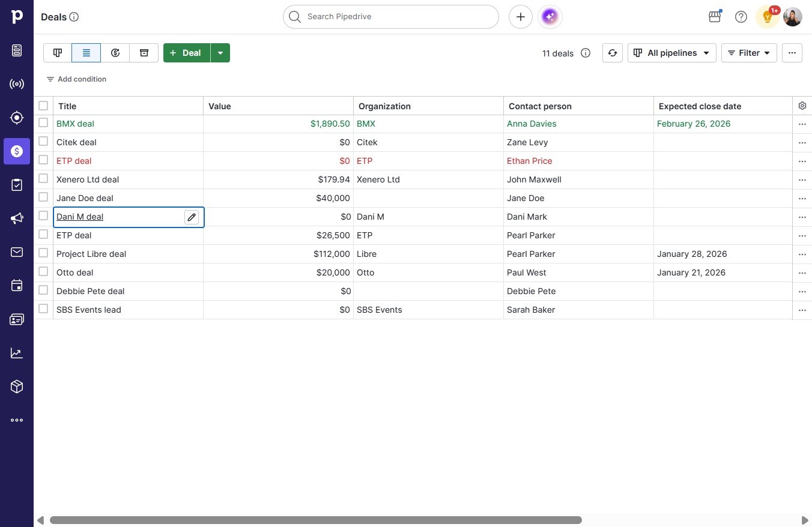Open the more options ellipsis in toolbar
The image size is (812, 527).
coord(792,53)
